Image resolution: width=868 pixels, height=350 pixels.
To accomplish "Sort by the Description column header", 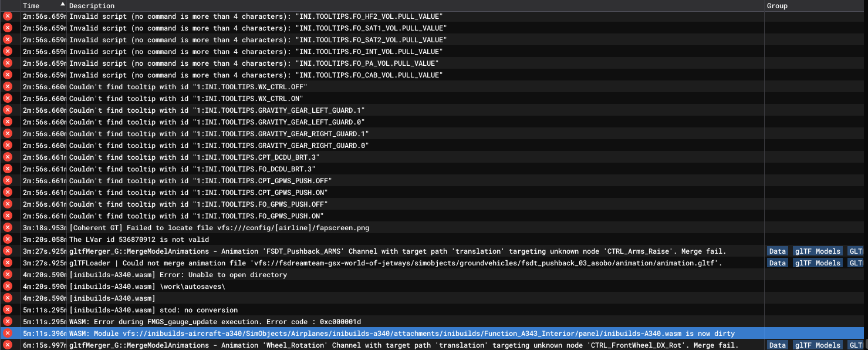I will (x=92, y=6).
